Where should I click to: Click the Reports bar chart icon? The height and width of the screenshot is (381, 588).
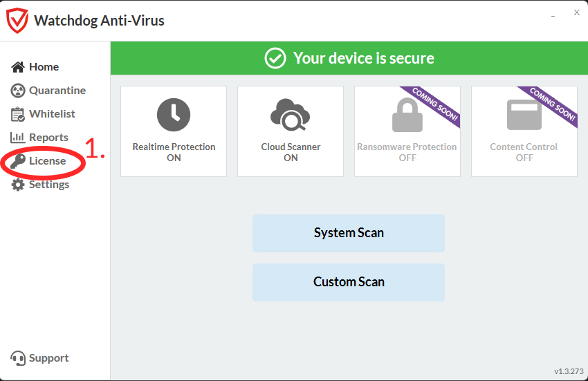click(x=17, y=138)
